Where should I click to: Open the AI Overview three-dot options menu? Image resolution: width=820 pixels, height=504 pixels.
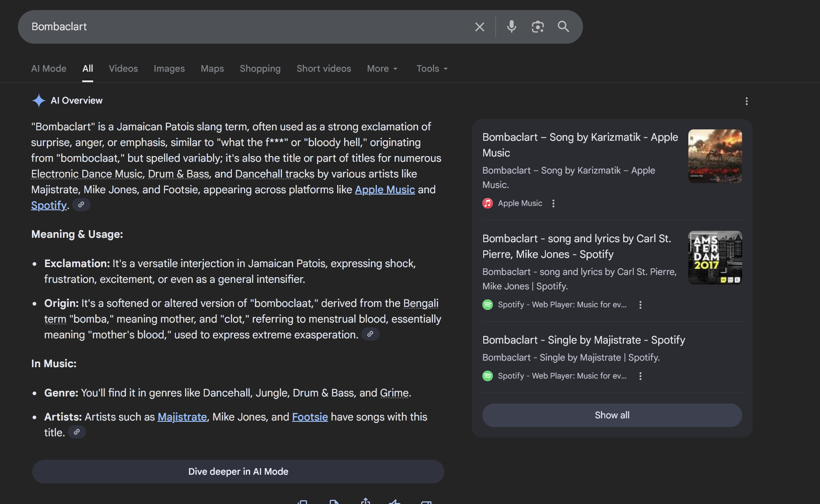click(747, 101)
